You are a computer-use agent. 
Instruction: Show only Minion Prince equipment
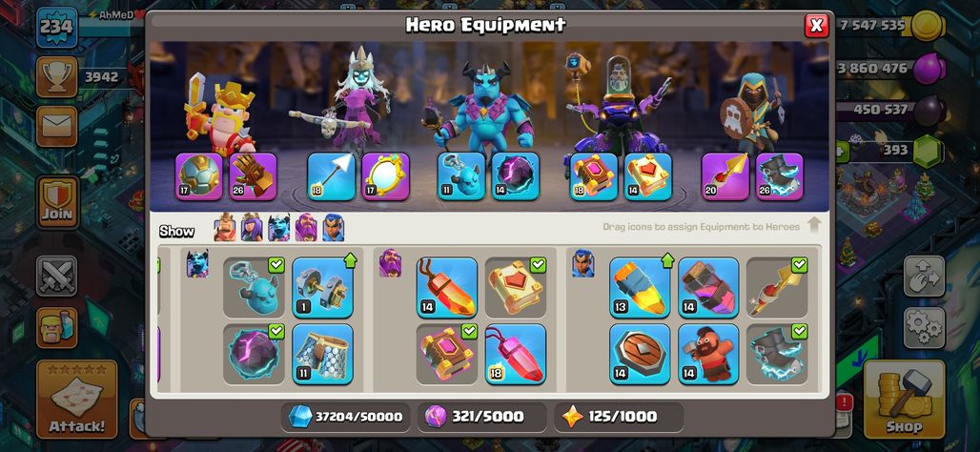pyautogui.click(x=278, y=228)
